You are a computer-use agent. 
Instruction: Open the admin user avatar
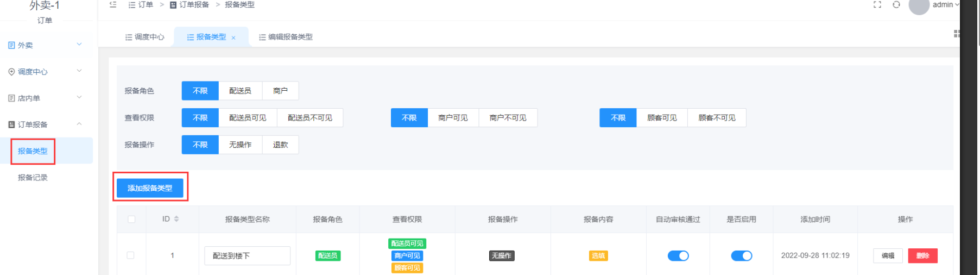919,6
